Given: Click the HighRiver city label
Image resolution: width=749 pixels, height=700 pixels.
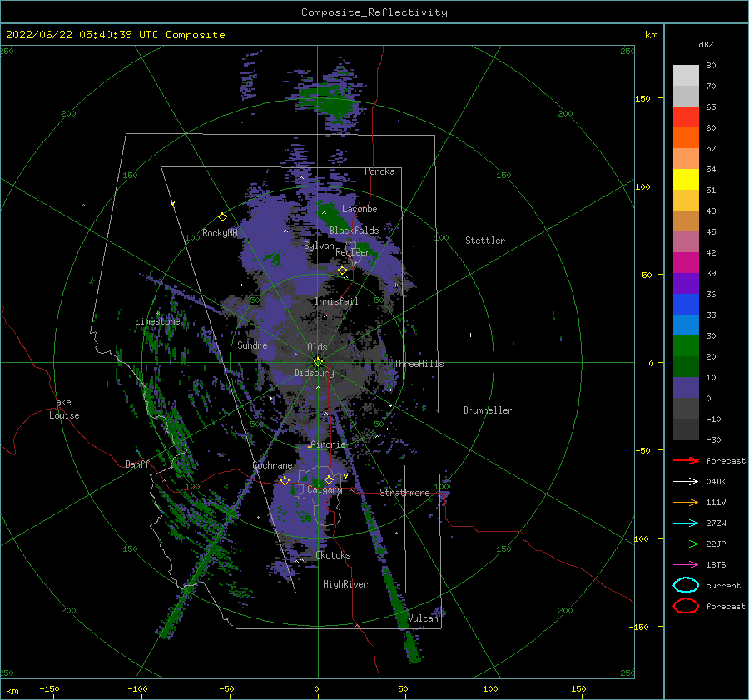Looking at the screenshot, I should coord(345,584).
